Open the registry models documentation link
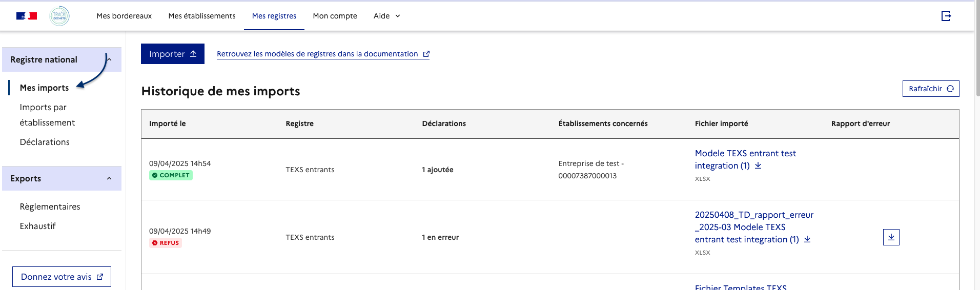Viewport: 980px width, 290px height. tap(322, 54)
